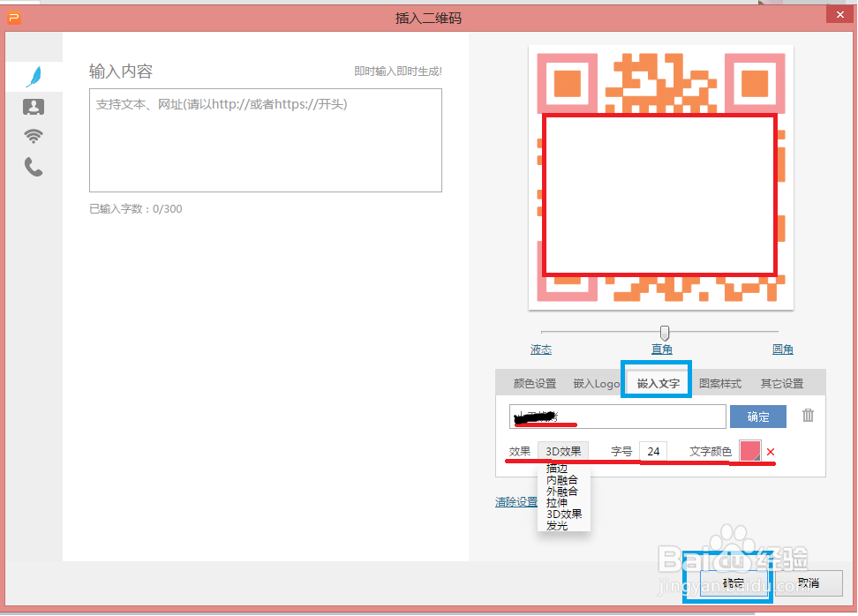Click the 直角 corner style link
Viewport: 858px width, 616px height.
661,349
